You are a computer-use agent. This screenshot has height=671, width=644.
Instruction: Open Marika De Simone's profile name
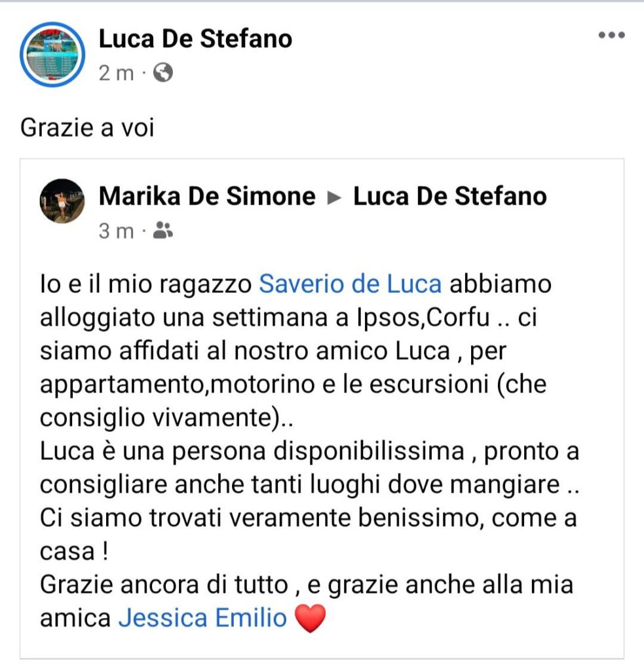click(207, 196)
